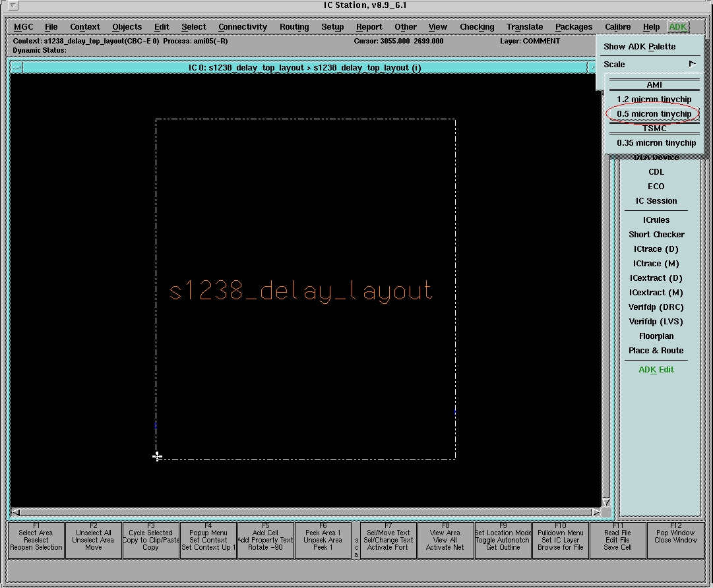The image size is (713, 588).
Task: Expand the Scale submenu arrow
Action: [692, 64]
